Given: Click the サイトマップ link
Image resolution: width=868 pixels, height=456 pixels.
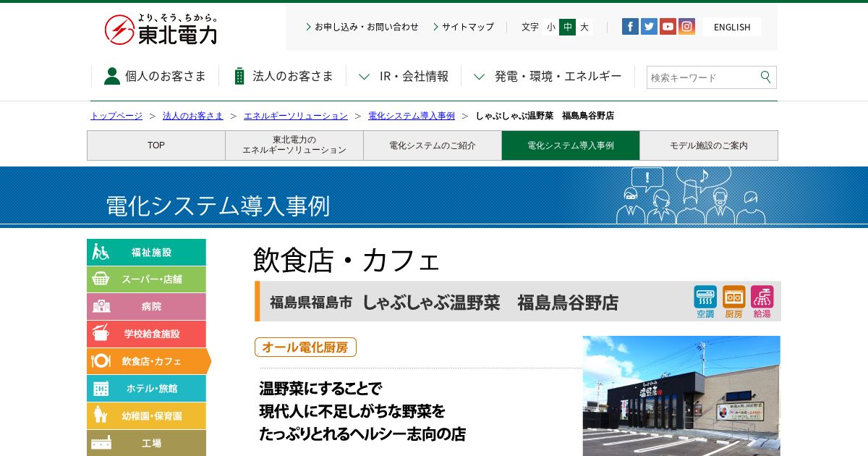Looking at the screenshot, I should click(x=464, y=27).
